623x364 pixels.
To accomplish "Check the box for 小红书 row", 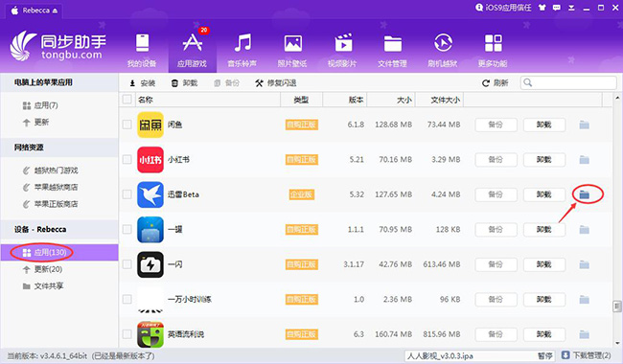I will (x=127, y=160).
